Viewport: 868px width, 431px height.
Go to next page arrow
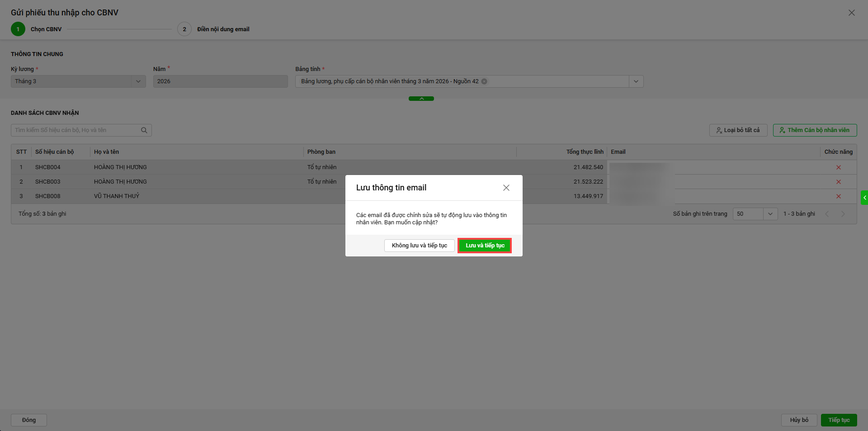point(843,214)
